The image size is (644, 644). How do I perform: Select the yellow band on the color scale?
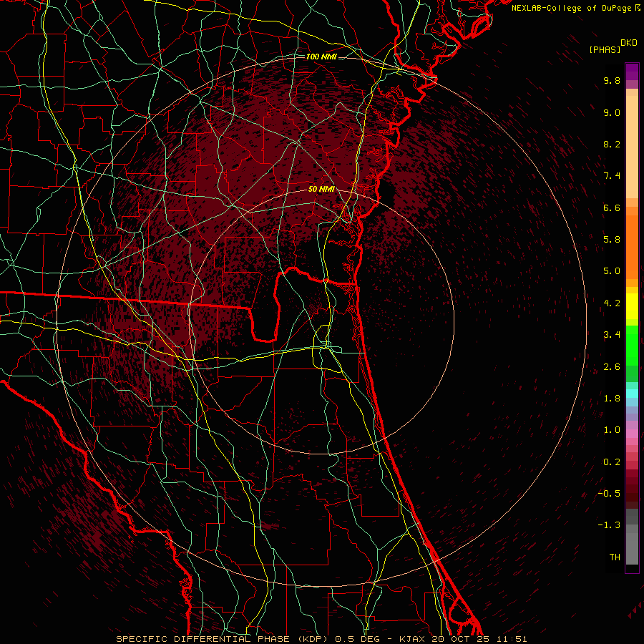[x=632, y=306]
